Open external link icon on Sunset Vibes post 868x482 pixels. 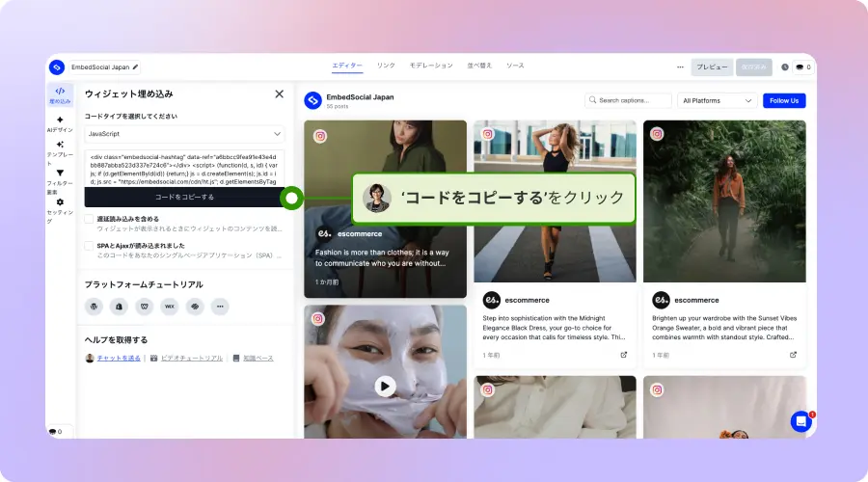[794, 355]
